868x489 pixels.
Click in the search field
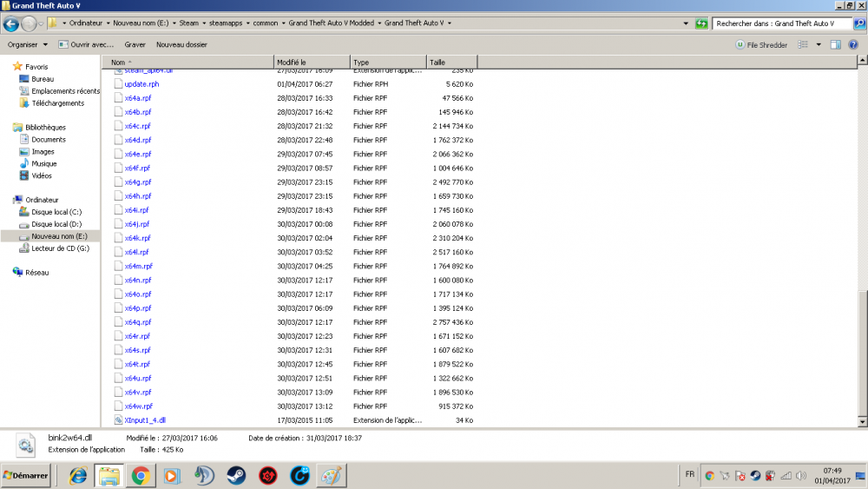click(782, 23)
